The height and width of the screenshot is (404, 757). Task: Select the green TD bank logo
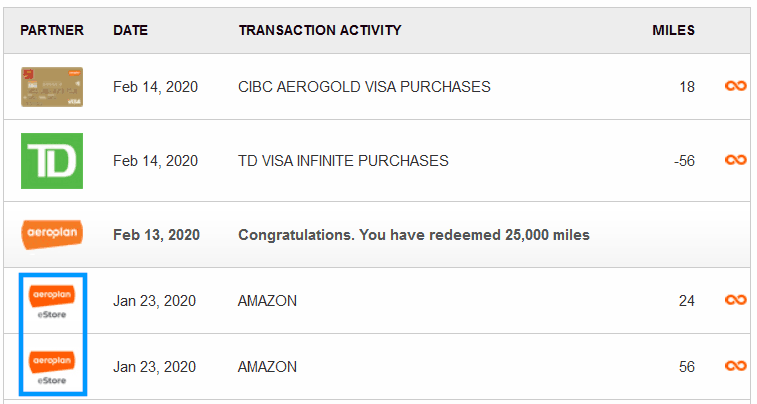(x=52, y=161)
